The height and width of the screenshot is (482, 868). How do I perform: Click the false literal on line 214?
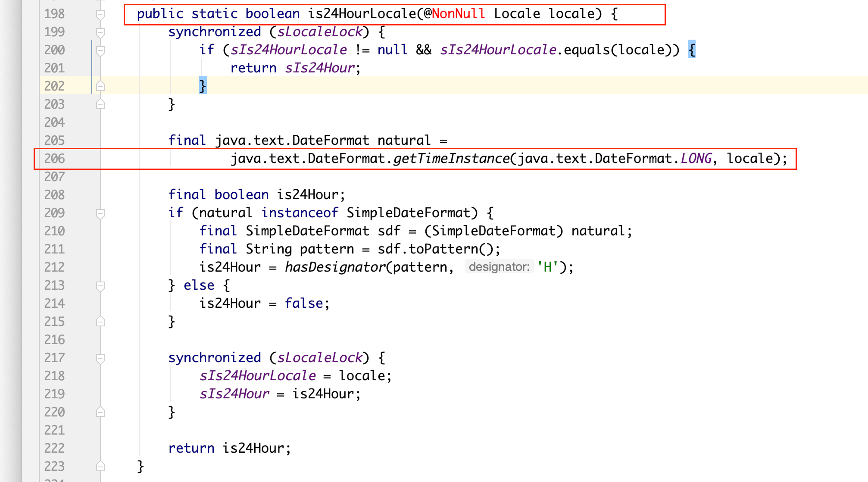pos(304,304)
